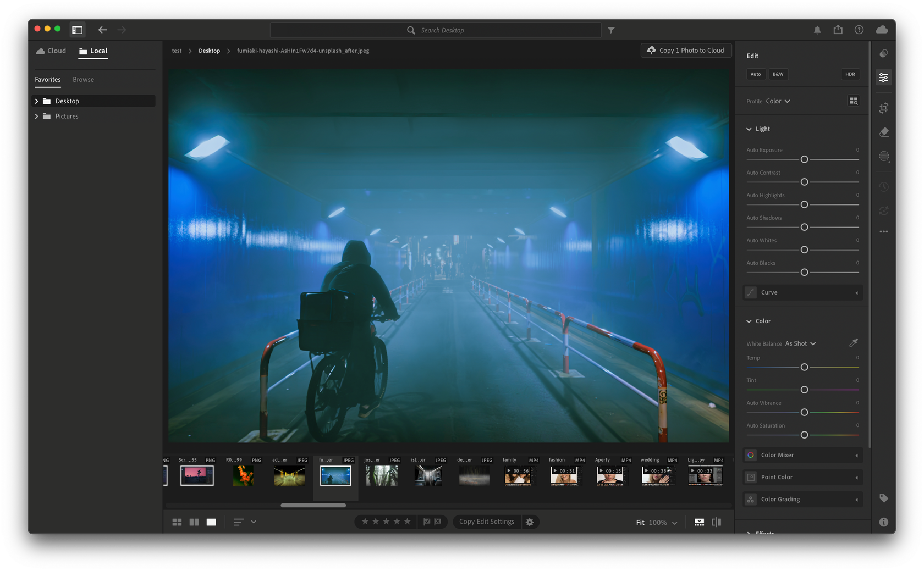Select the Masking tool
Image resolution: width=924 pixels, height=571 pixels.
point(884,157)
